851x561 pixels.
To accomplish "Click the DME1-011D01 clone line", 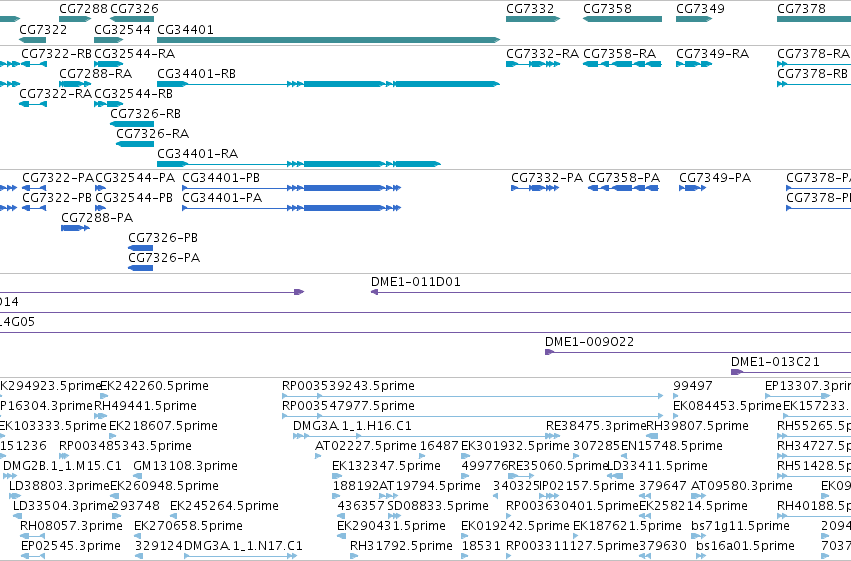I will 611,292.
